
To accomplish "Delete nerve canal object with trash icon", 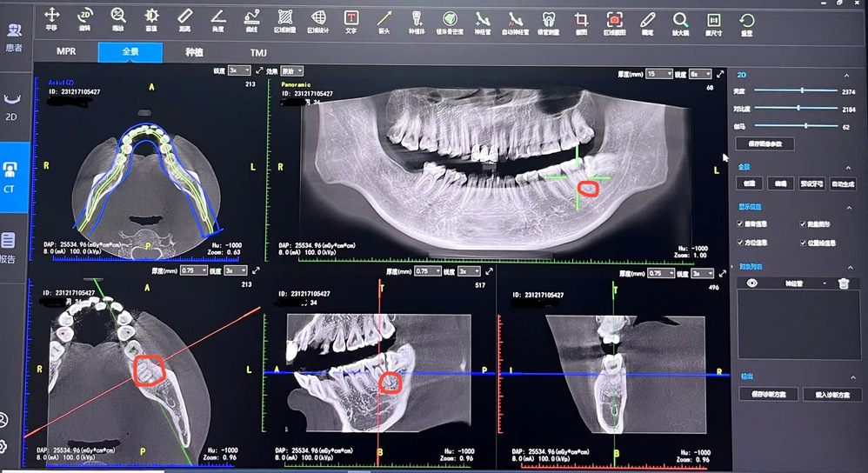I will click(x=843, y=283).
